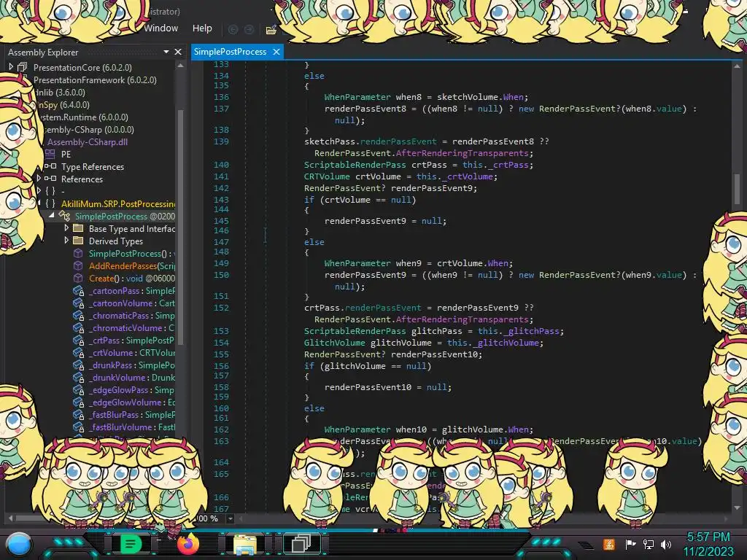Expand Base Type and Interfaces folder
Image resolution: width=747 pixels, height=560 pixels.
66,228
